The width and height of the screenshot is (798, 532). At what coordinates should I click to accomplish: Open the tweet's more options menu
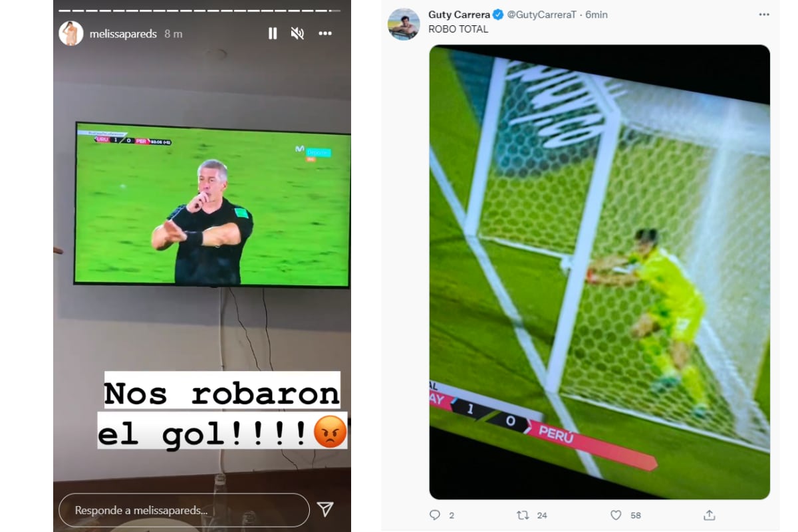pos(763,15)
